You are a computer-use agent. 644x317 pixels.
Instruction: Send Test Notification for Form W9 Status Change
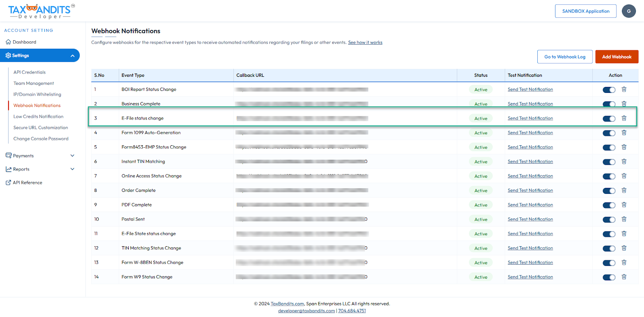click(x=530, y=277)
